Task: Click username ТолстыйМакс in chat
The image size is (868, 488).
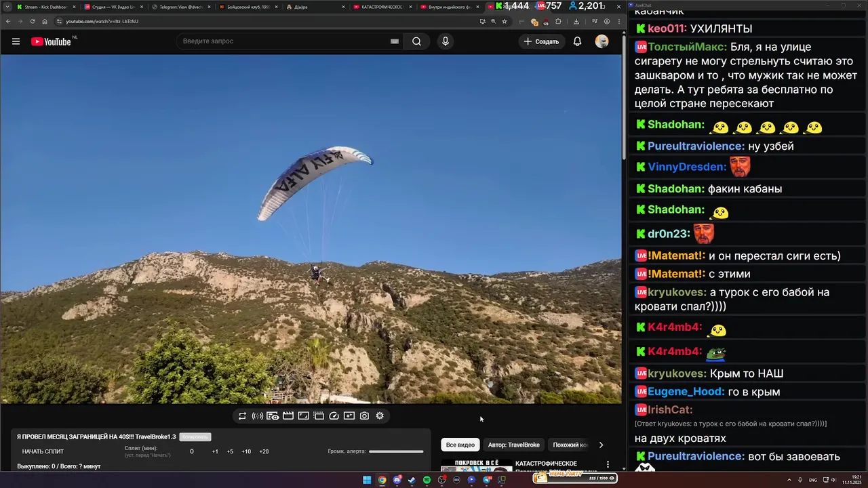Action: 688,47
